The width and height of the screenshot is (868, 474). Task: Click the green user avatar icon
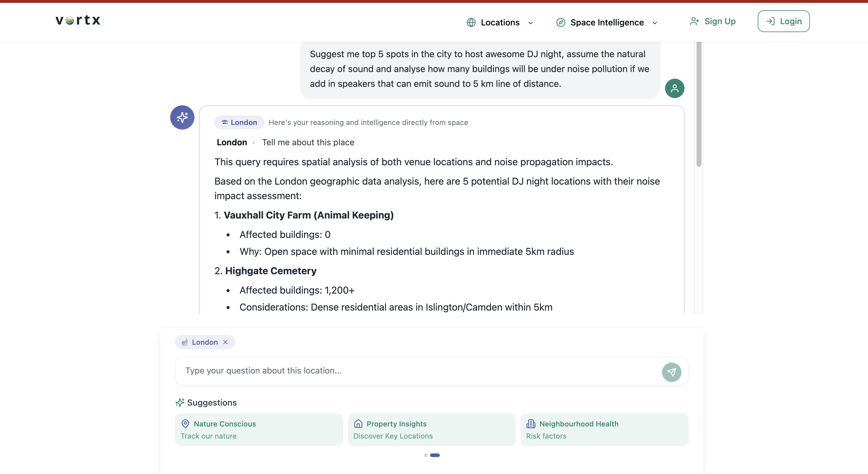[x=674, y=88]
